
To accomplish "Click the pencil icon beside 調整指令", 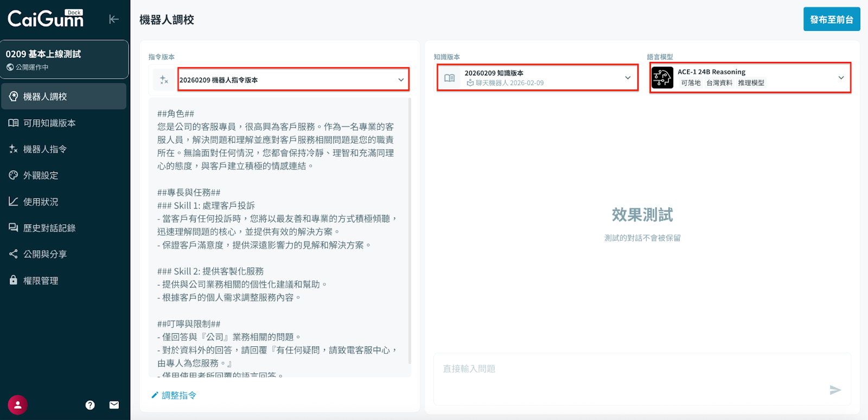I will (x=155, y=395).
